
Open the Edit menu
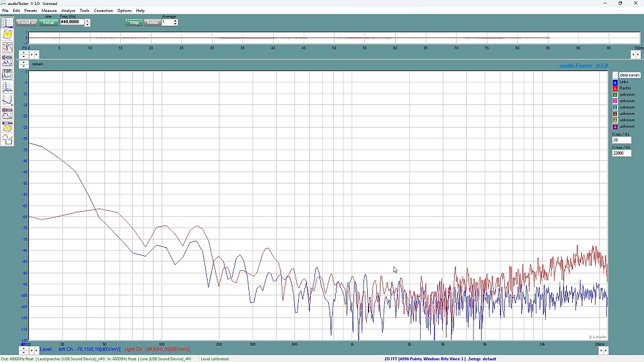(16, 11)
